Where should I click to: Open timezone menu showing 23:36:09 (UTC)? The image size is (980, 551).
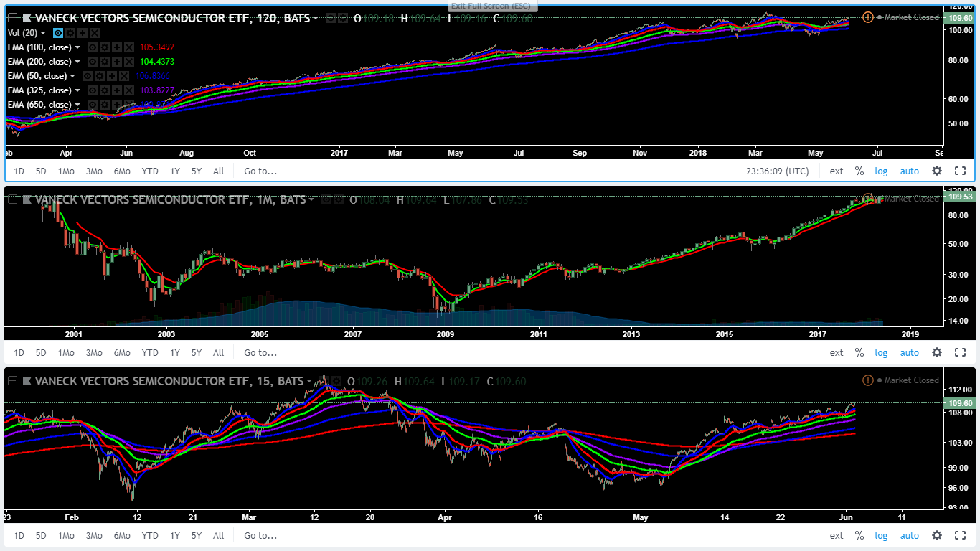(x=778, y=171)
